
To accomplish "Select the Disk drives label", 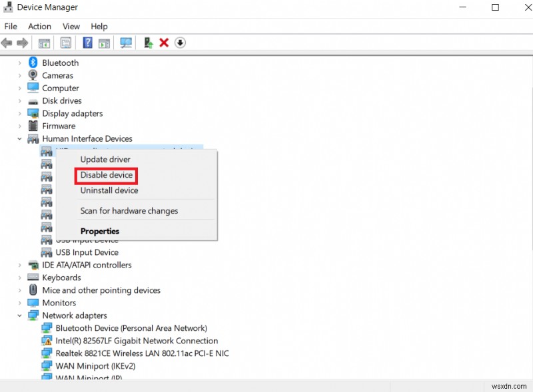I will 62,101.
